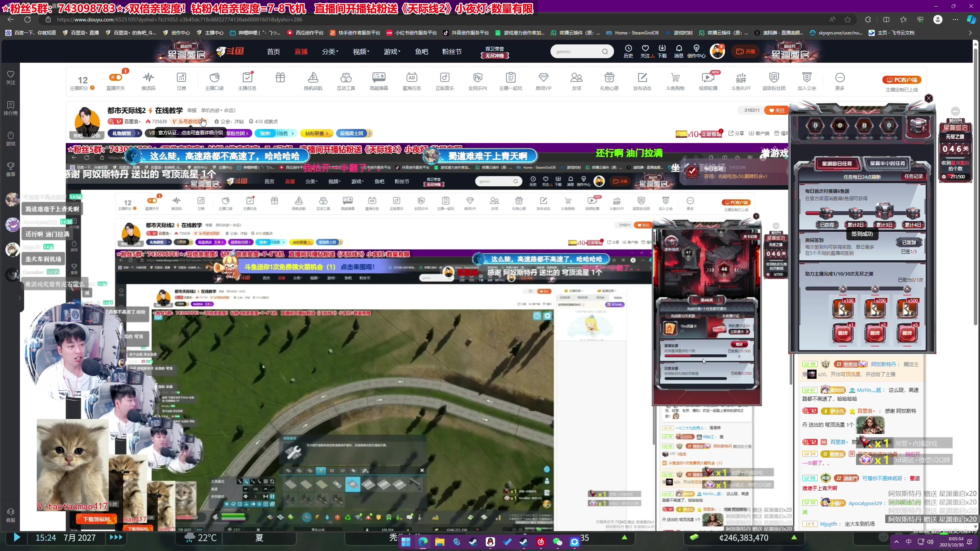Open 客服 support in the left sidebar
Screen dimensions: 980x551
pyautogui.click(x=11, y=515)
